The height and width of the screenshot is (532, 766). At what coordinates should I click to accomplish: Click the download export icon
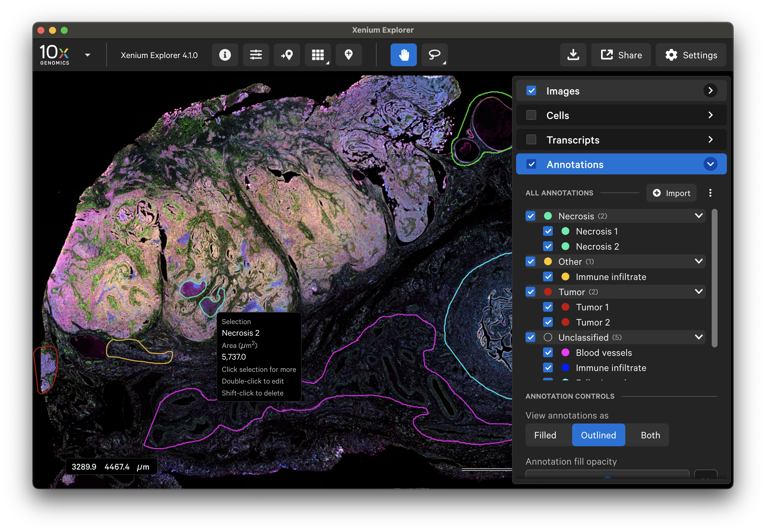pos(573,55)
